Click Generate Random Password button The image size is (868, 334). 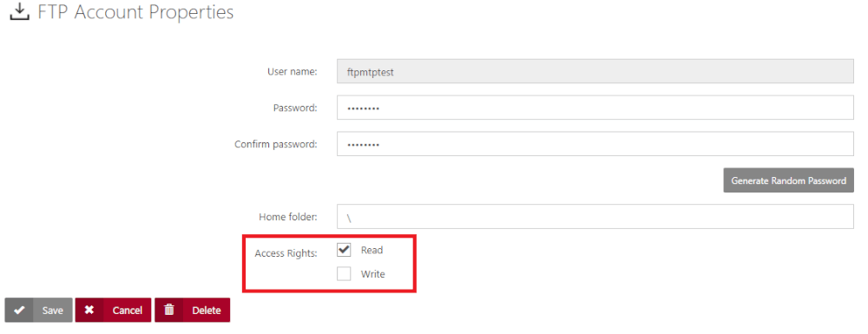click(x=788, y=180)
